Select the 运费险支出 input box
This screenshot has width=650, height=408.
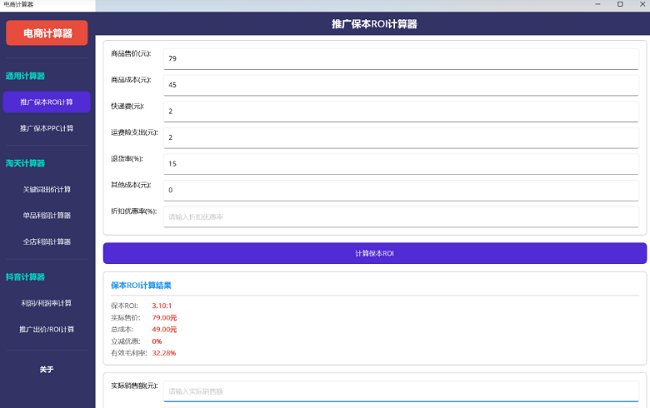point(400,137)
